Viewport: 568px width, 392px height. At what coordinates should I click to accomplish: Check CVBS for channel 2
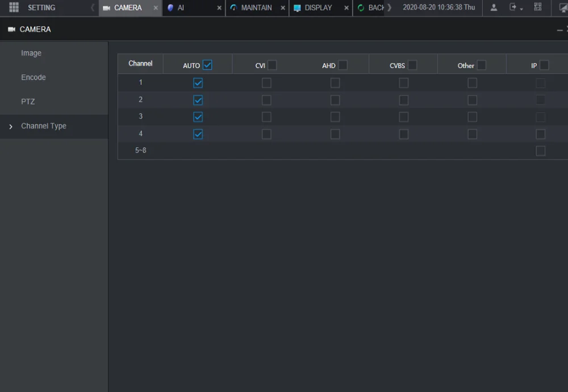pyautogui.click(x=403, y=100)
